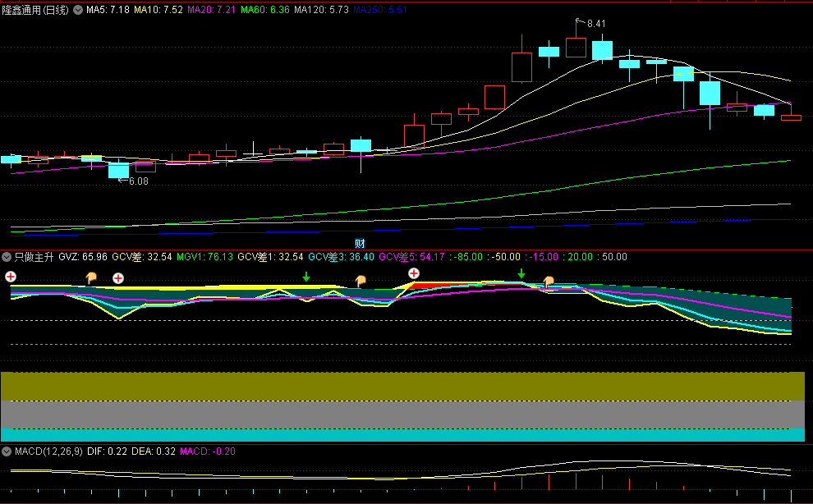Open the dropdown beside 只做主升 indicator name
This screenshot has height=504, width=813.
(x=7, y=257)
